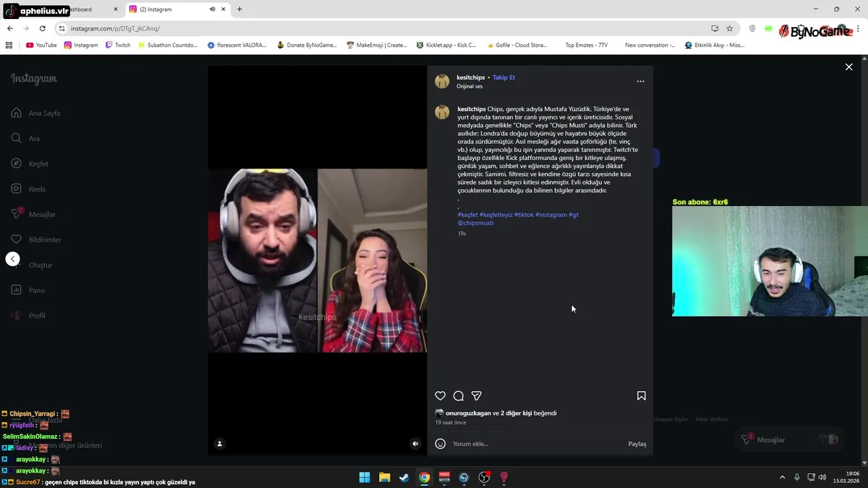This screenshot has height=488, width=868.
Task: Expand hidden system tray icons
Action: point(782,477)
